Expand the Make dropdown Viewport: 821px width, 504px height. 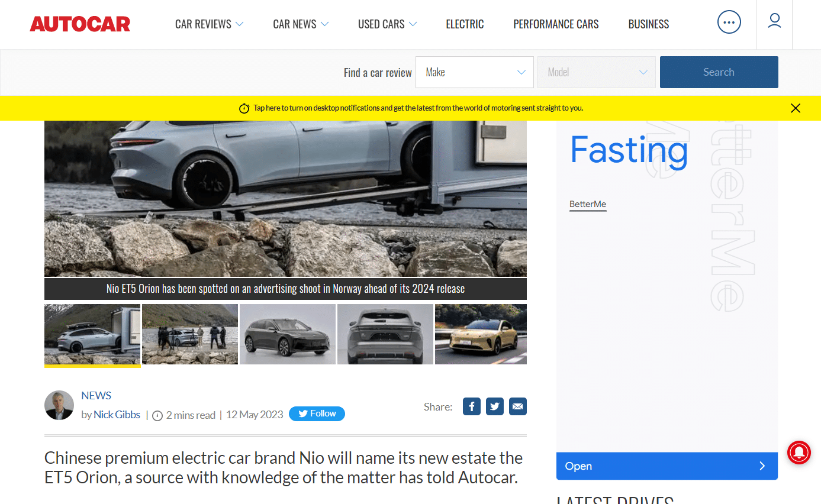[475, 72]
